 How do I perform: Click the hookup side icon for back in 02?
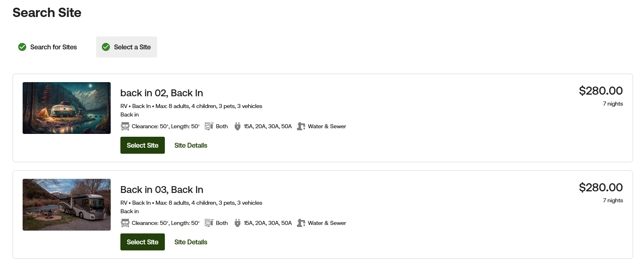click(x=209, y=126)
